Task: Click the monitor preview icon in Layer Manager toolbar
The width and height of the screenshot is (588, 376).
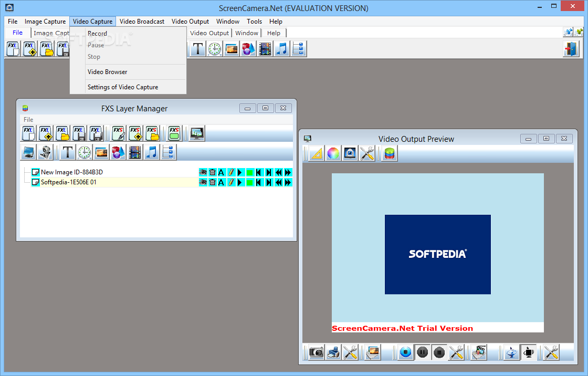Action: point(197,133)
